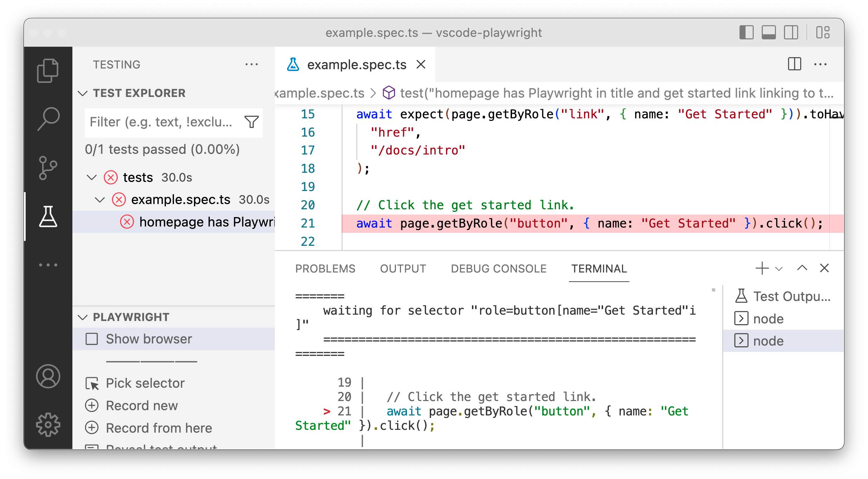Select the TERMINAL tab

599,269
